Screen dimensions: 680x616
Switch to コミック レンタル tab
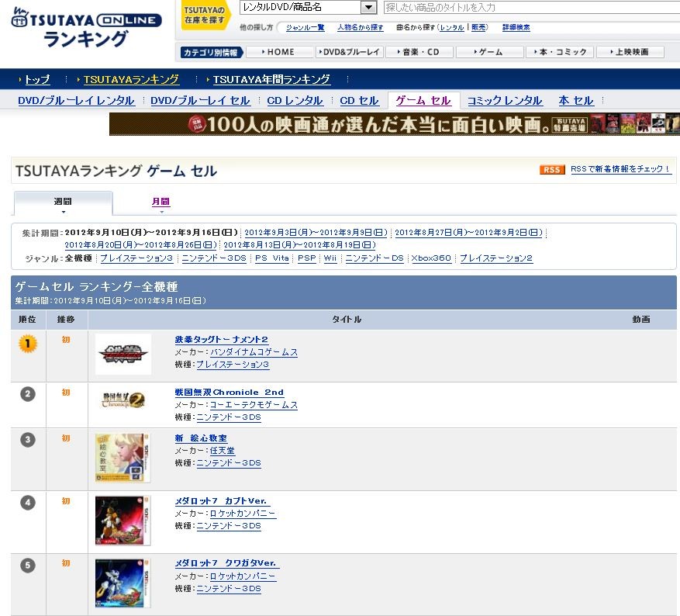[x=505, y=101]
